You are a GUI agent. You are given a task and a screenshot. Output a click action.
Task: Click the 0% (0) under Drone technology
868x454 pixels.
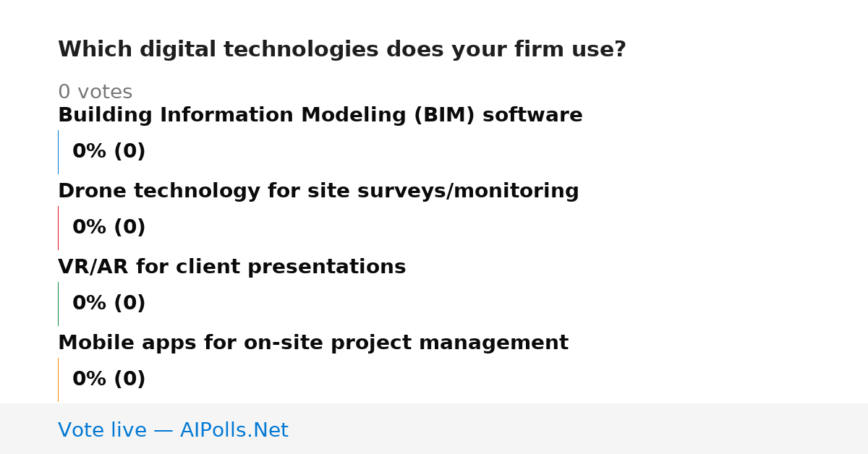tap(109, 228)
